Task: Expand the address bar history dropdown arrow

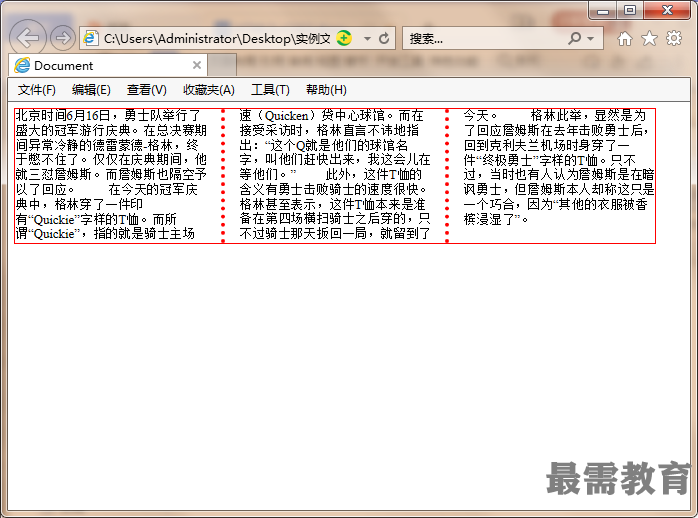Action: (x=367, y=39)
